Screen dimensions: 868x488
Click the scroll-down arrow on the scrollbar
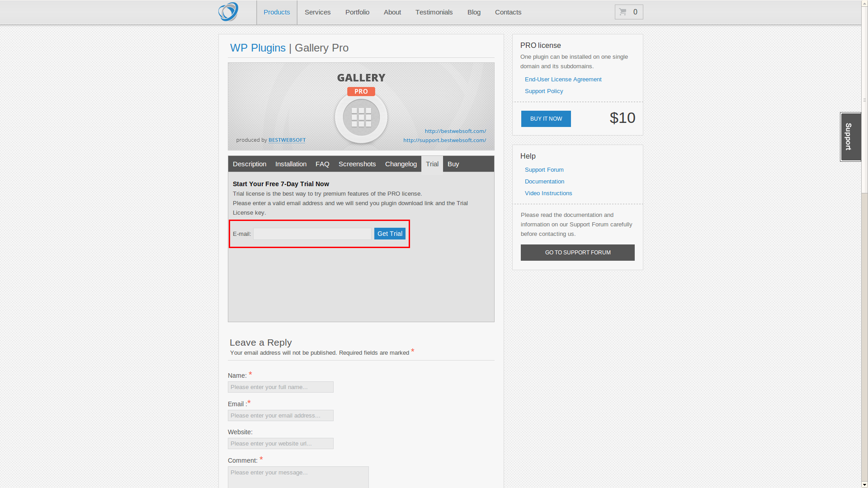864,484
